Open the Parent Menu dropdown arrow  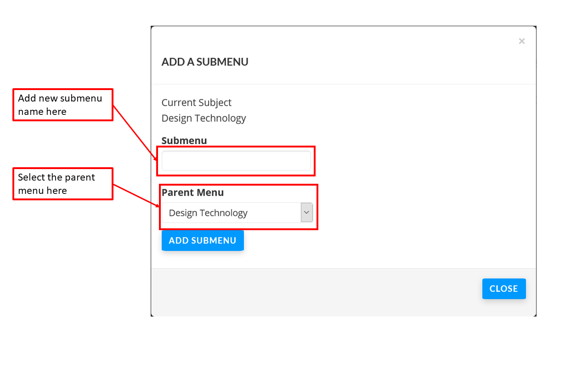tap(306, 213)
